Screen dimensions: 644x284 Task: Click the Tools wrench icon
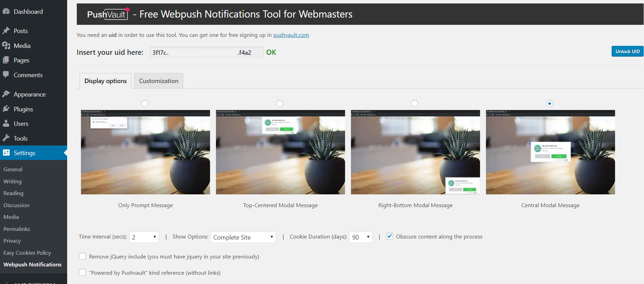tap(6, 138)
